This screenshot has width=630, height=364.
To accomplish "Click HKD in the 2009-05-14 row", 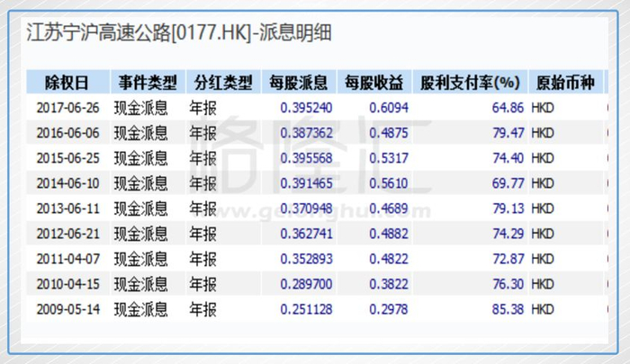I will (x=543, y=309).
